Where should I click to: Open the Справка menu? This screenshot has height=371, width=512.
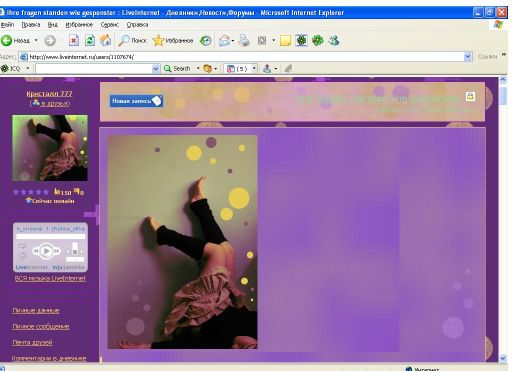click(137, 25)
